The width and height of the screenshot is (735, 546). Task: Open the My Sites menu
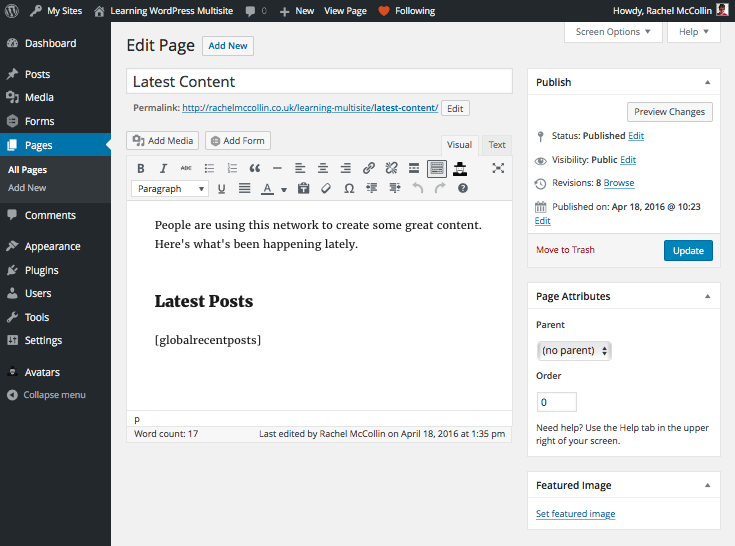(x=56, y=11)
